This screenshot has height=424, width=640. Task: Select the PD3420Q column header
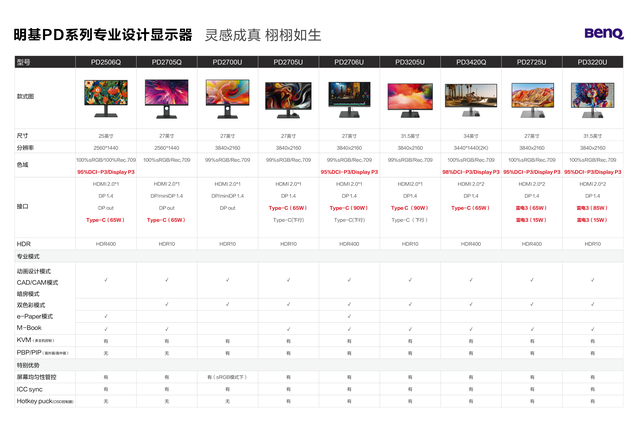471,62
